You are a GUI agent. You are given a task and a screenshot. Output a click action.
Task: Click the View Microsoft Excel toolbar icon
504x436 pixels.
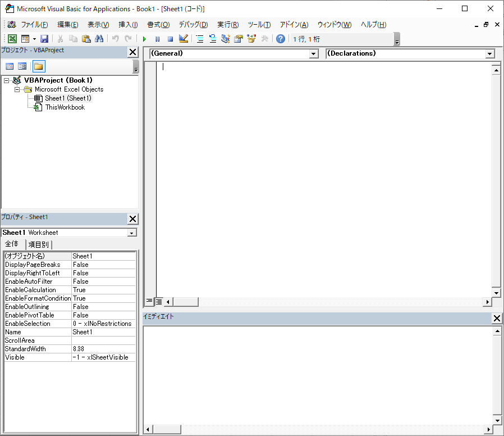[12, 39]
